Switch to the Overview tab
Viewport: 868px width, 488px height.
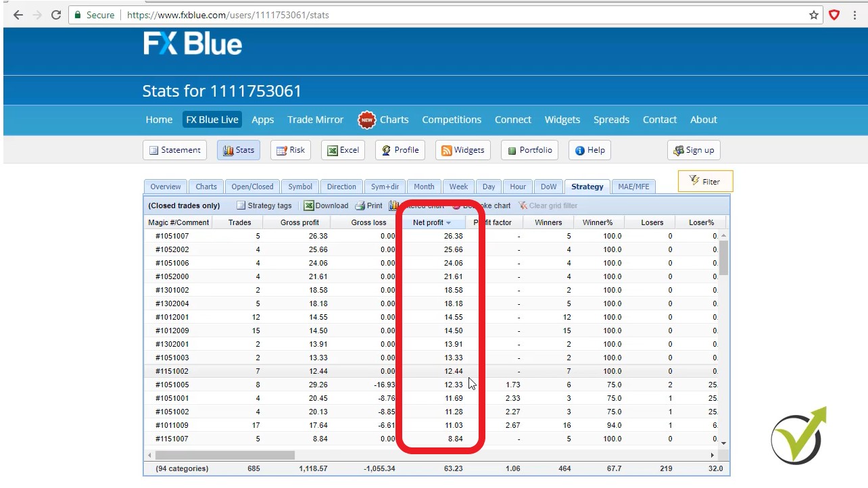(165, 187)
